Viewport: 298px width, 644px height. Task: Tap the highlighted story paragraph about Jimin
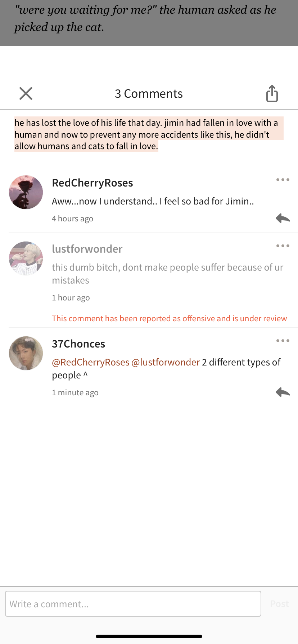pos(149,134)
